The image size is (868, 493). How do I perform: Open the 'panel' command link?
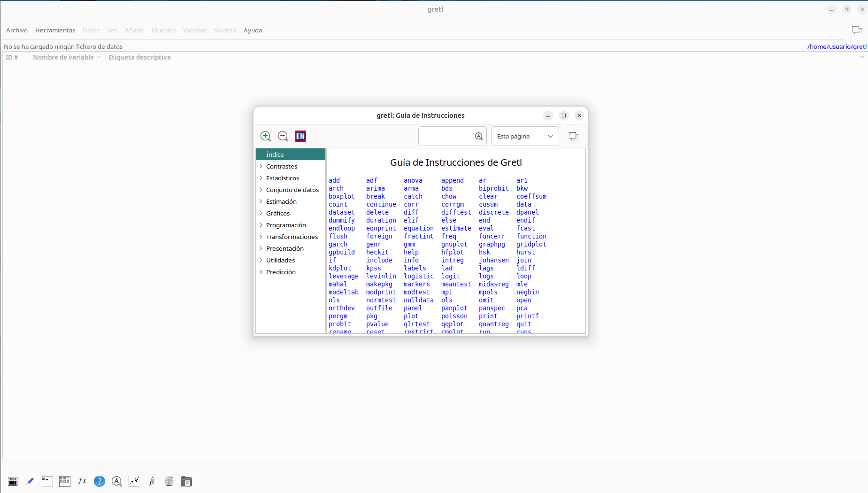tap(413, 308)
